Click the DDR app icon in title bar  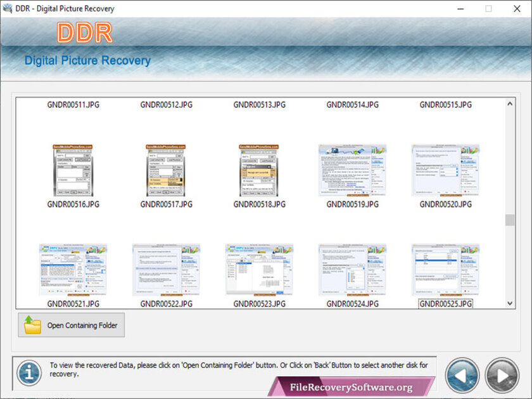pyautogui.click(x=7, y=8)
